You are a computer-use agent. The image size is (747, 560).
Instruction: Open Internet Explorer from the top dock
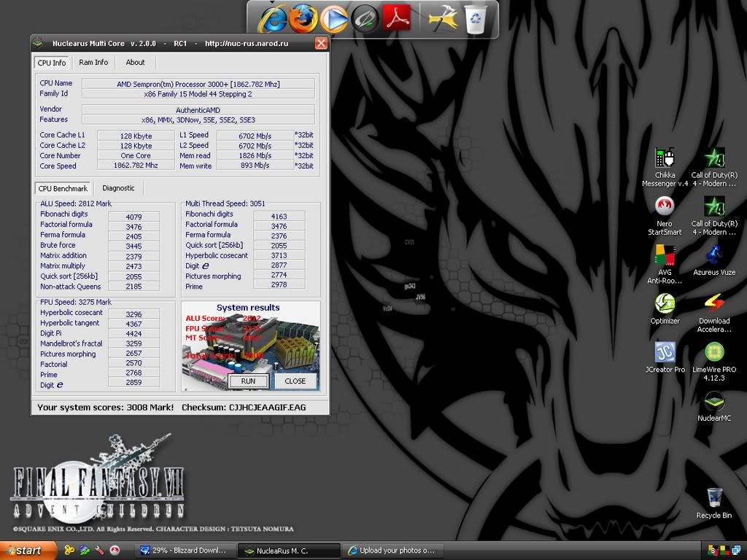tap(272, 19)
